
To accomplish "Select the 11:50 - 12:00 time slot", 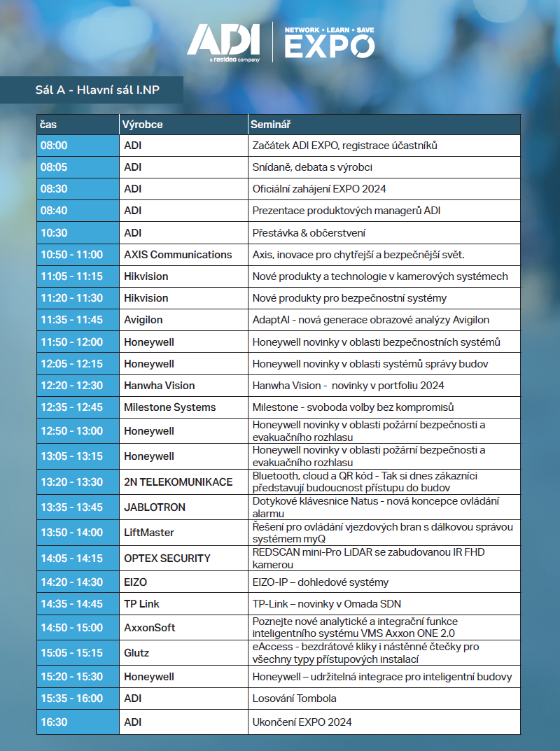I will (78, 342).
